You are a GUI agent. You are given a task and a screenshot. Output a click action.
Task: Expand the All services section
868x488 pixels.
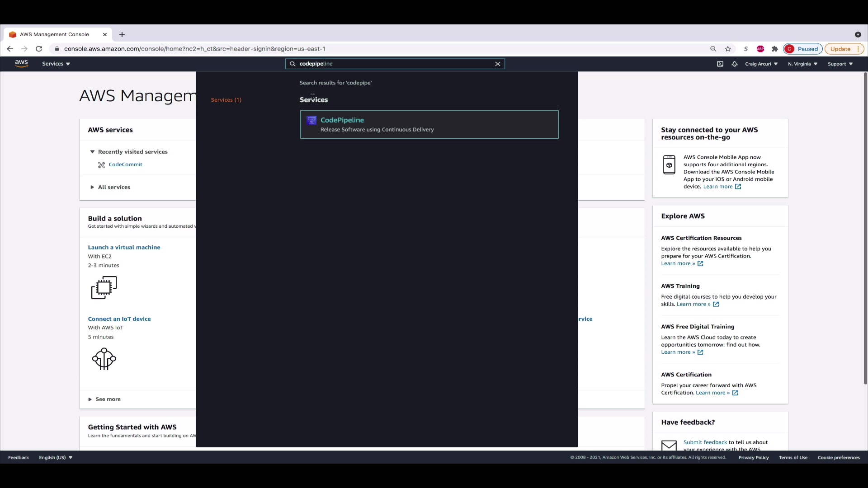click(x=113, y=187)
